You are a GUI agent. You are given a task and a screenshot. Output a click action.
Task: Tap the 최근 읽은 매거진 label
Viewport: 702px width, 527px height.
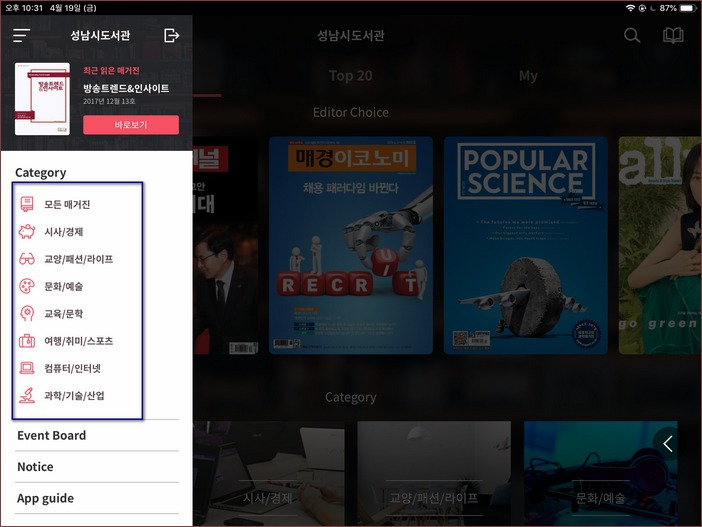coord(111,71)
